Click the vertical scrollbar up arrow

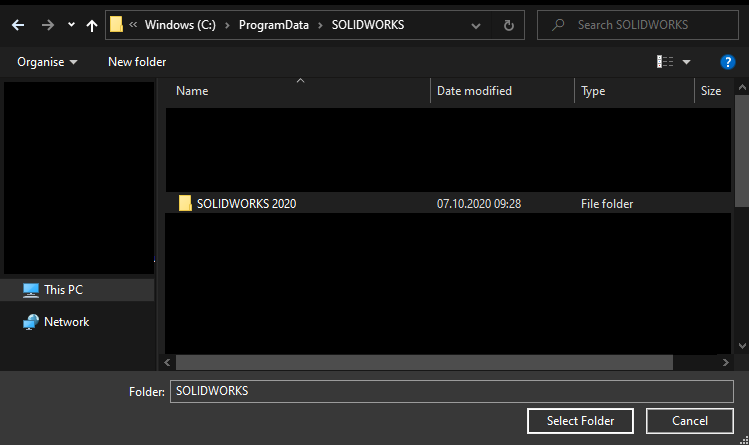point(742,87)
